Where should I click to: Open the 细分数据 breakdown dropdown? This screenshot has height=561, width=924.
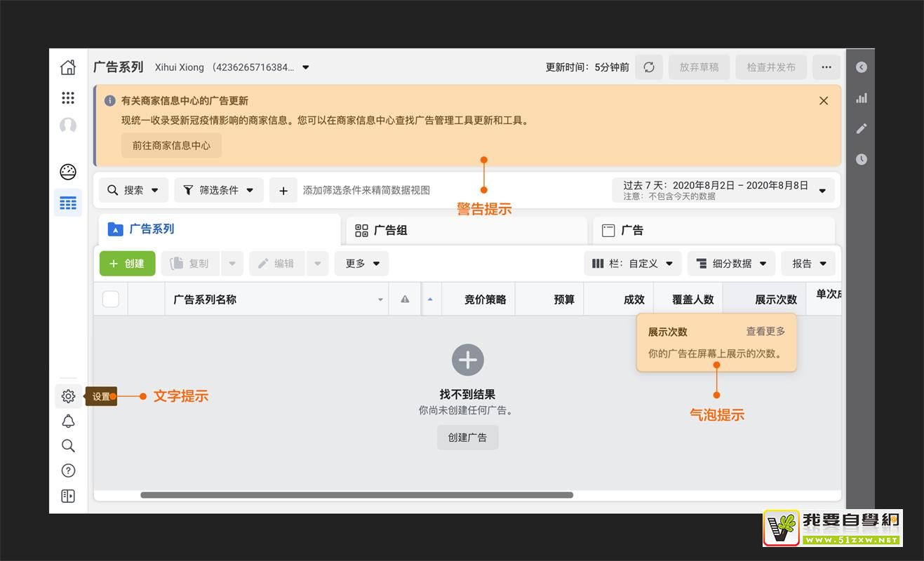(x=731, y=264)
